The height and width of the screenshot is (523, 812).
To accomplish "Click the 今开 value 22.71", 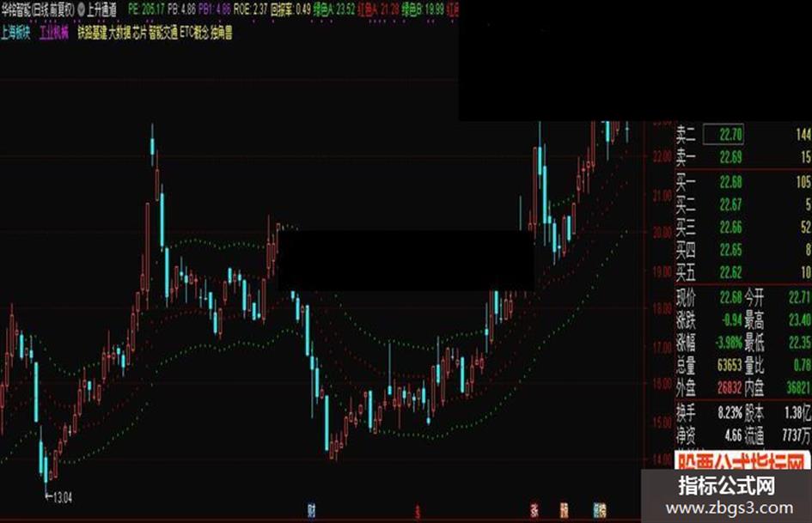I will pyautogui.click(x=800, y=298).
